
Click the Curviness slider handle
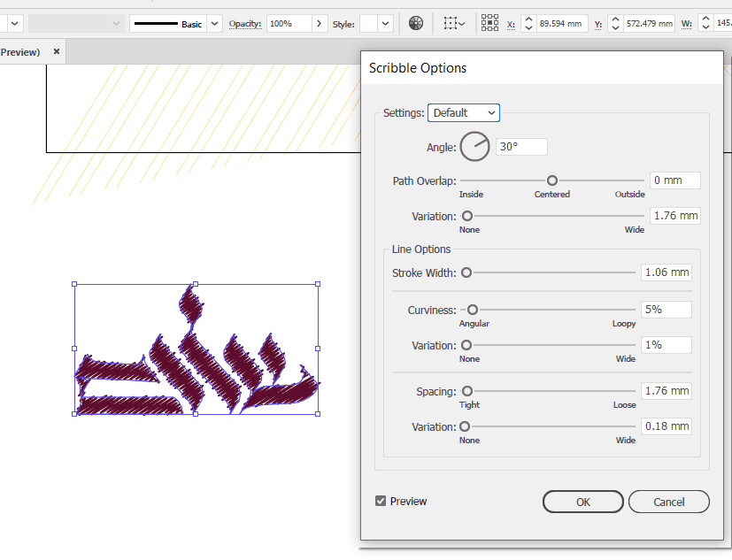pyautogui.click(x=473, y=310)
